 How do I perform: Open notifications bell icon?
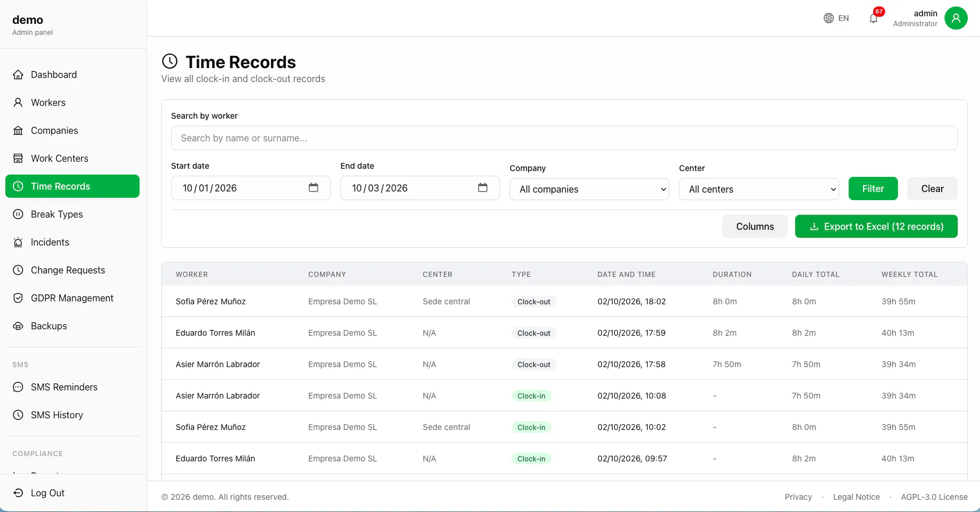(874, 18)
